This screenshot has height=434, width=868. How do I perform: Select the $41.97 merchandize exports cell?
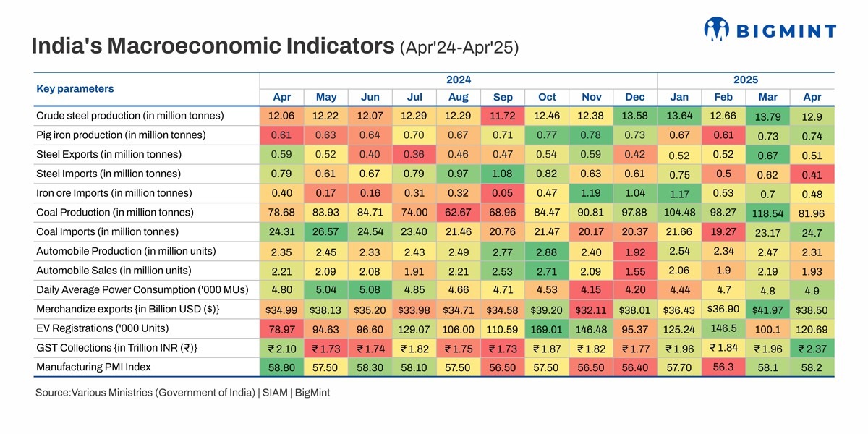coord(768,310)
